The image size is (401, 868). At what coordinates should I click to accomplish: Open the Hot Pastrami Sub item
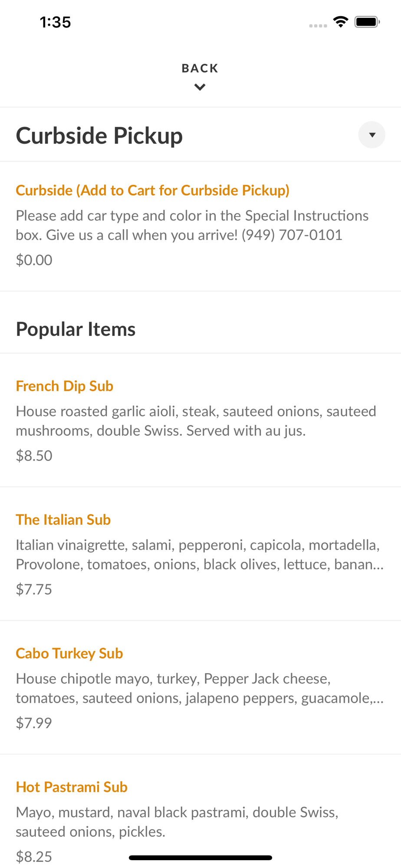(x=72, y=787)
